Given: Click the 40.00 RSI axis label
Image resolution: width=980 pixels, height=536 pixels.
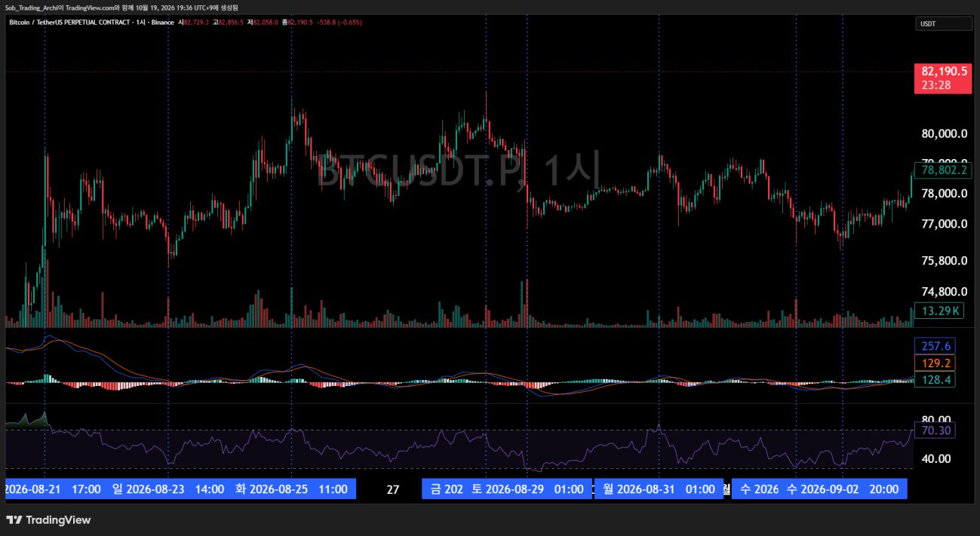Looking at the screenshot, I should click(936, 458).
